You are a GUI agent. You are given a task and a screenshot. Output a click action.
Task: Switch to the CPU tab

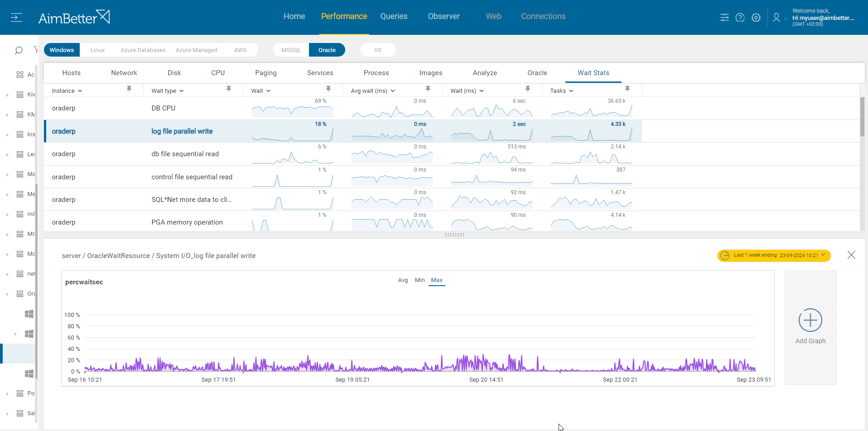(x=218, y=73)
